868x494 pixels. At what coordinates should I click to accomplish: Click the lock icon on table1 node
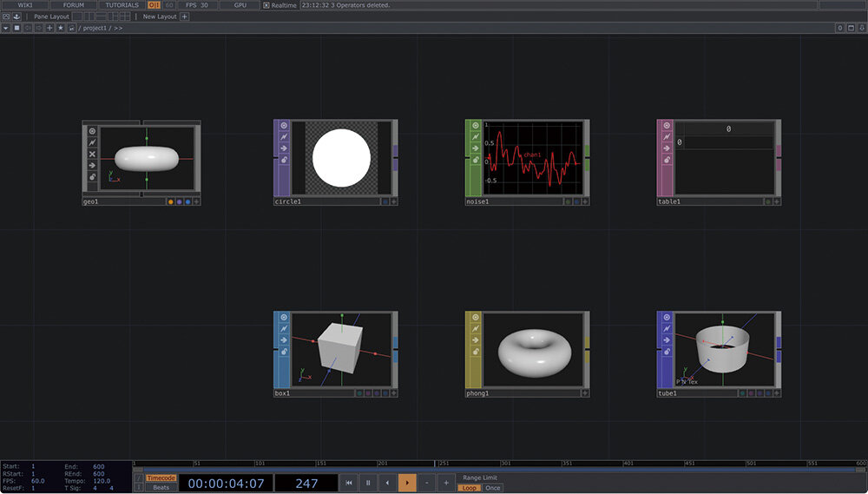pyautogui.click(x=667, y=161)
